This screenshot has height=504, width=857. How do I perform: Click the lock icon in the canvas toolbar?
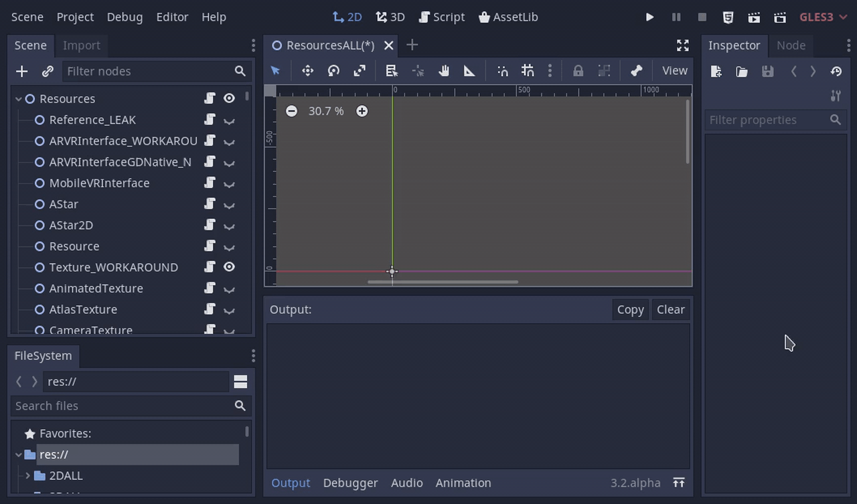[x=577, y=70]
